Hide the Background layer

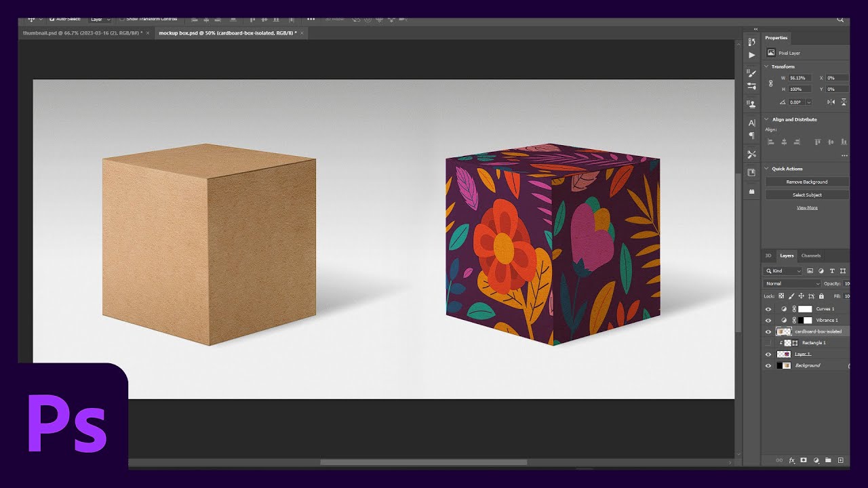point(768,365)
